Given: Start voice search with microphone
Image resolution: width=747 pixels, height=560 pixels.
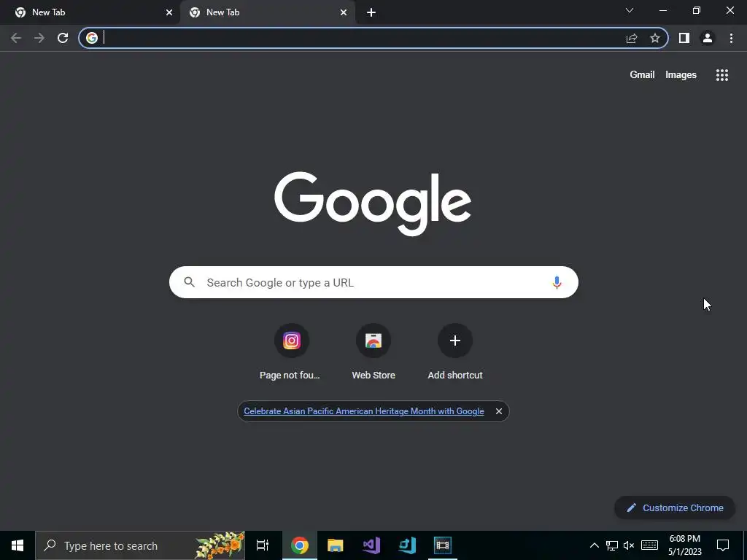Looking at the screenshot, I should (x=557, y=282).
